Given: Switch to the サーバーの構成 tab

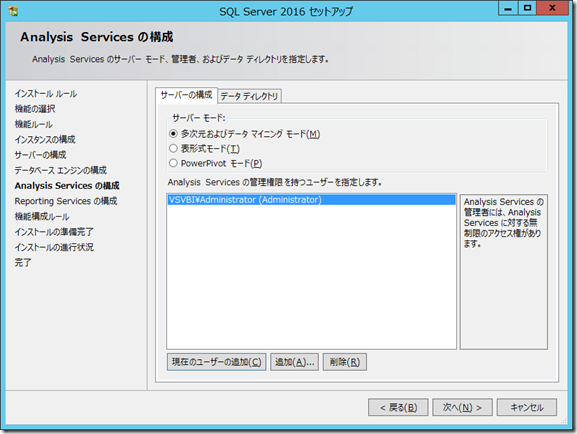Looking at the screenshot, I should pos(187,95).
